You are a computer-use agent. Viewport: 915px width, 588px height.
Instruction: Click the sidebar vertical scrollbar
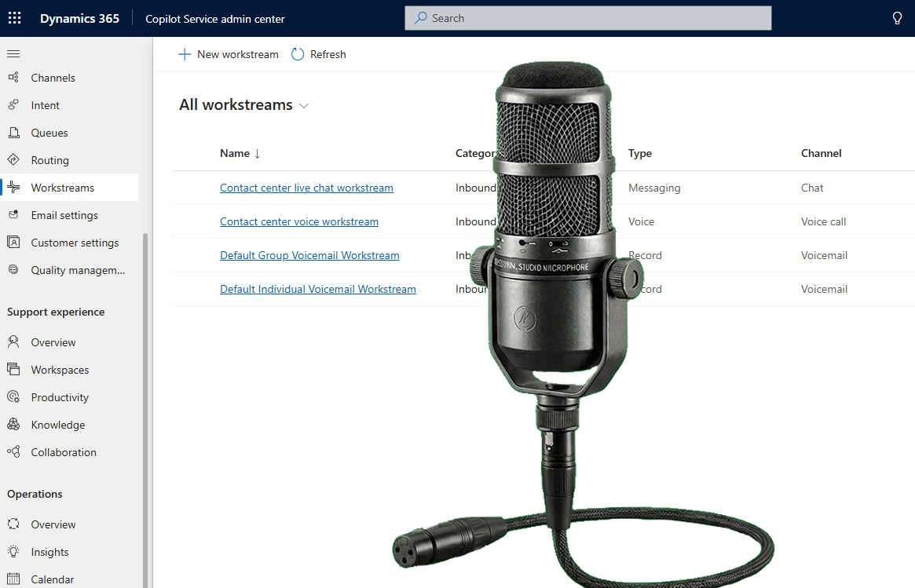[x=145, y=393]
